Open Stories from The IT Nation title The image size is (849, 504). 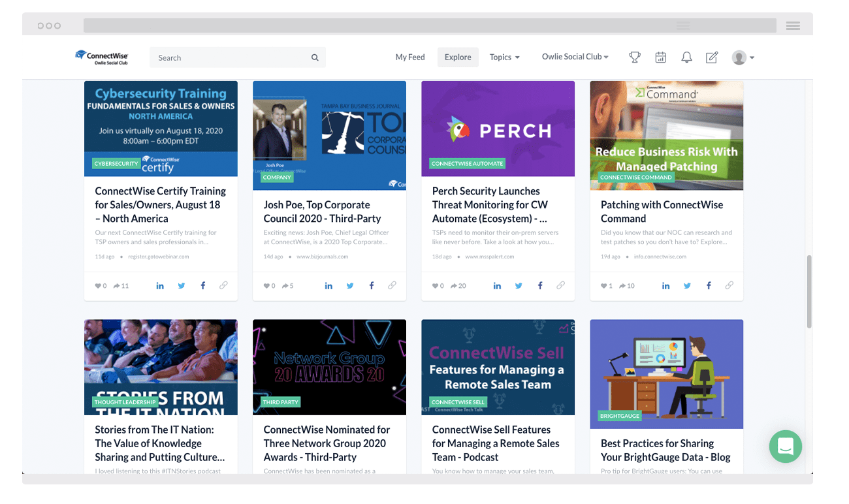pyautogui.click(x=160, y=443)
